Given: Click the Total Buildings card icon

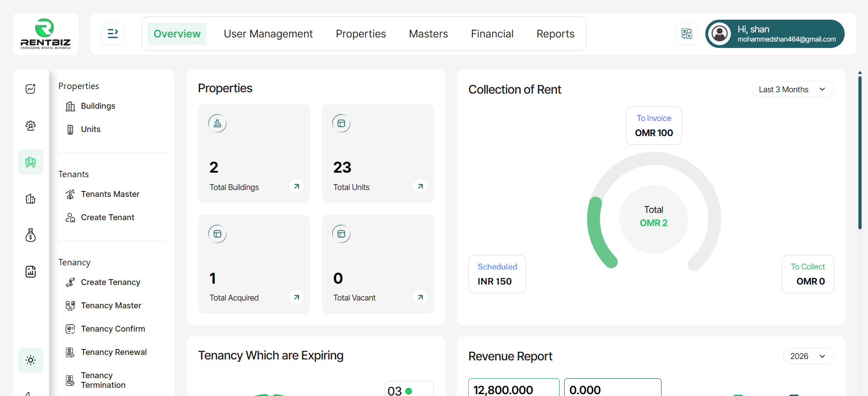Looking at the screenshot, I should [x=217, y=123].
